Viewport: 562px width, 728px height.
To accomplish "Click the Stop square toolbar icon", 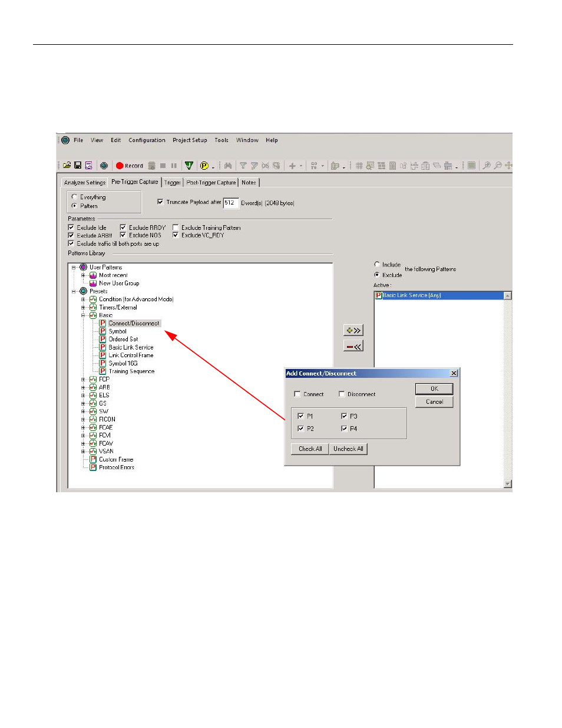I will coord(163,166).
